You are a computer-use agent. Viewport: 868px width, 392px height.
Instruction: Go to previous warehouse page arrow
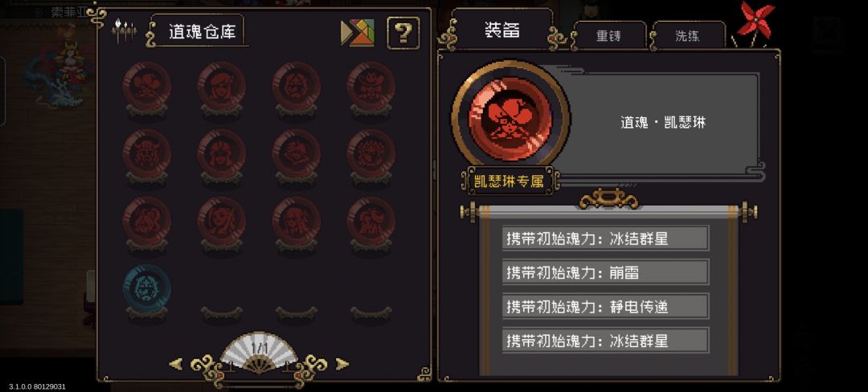[175, 364]
